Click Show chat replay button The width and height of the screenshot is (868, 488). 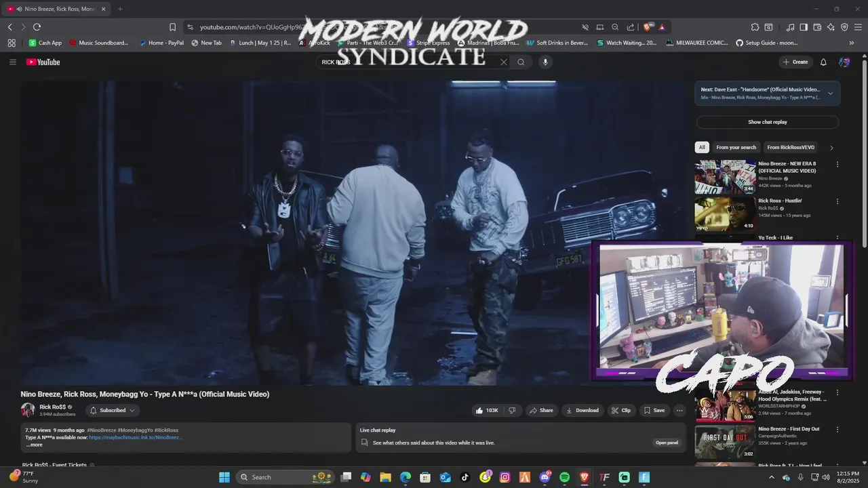coord(768,122)
